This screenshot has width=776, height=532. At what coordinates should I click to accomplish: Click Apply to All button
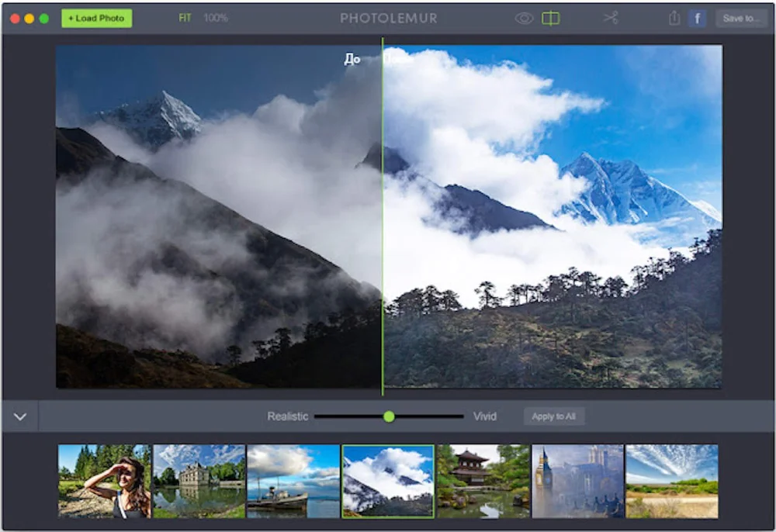coord(554,416)
